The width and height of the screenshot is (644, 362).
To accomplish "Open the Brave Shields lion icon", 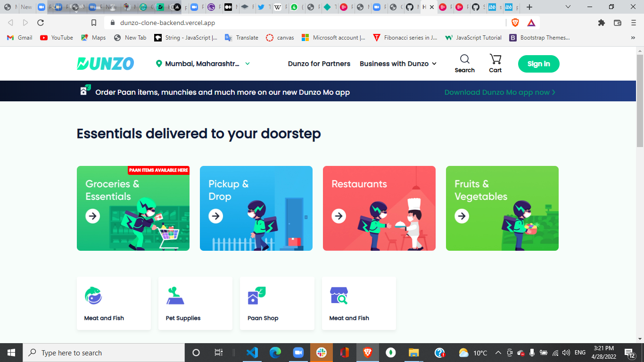I will tap(515, 23).
